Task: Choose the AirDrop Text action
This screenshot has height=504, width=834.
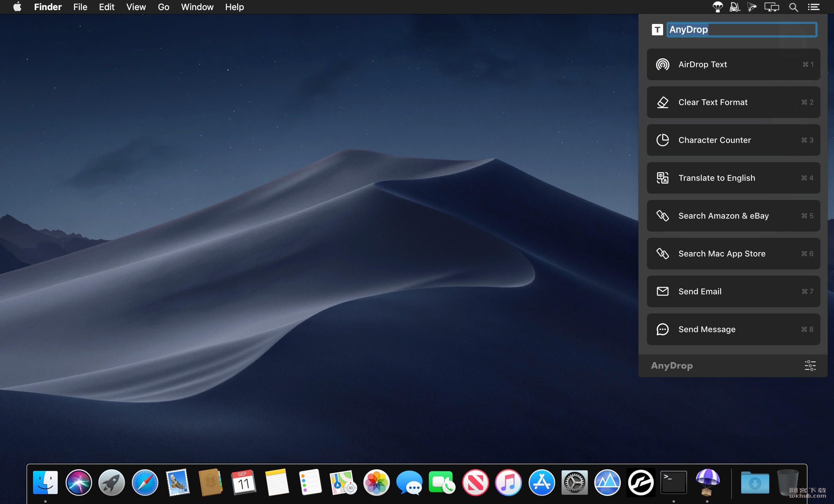Action: pyautogui.click(x=733, y=64)
